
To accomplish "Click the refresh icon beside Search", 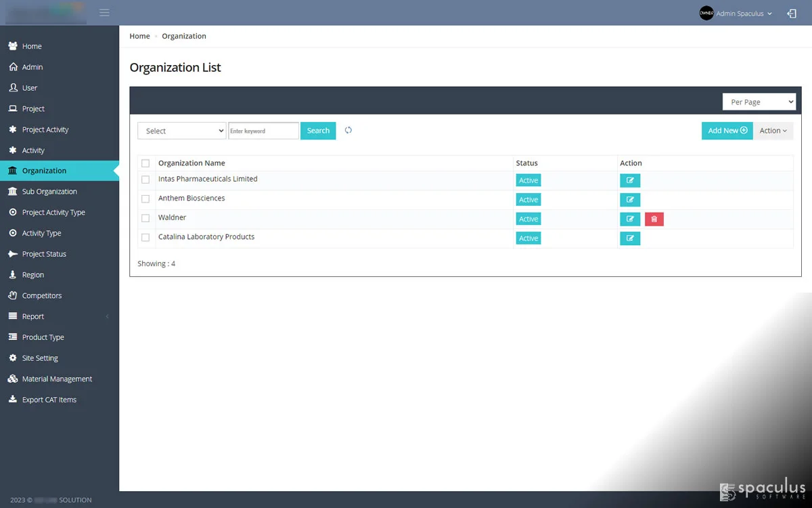I will click(348, 130).
